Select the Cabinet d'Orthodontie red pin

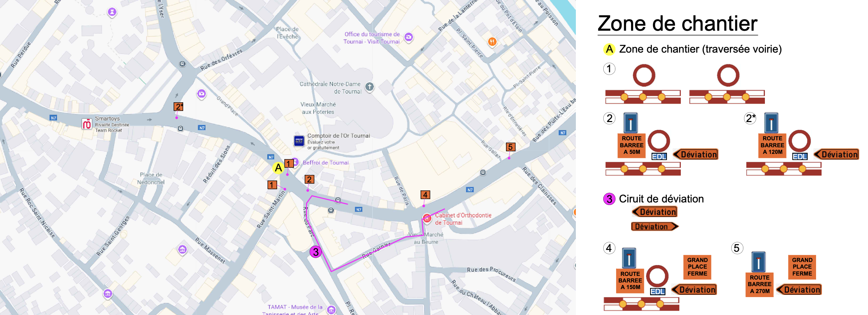coord(427,218)
